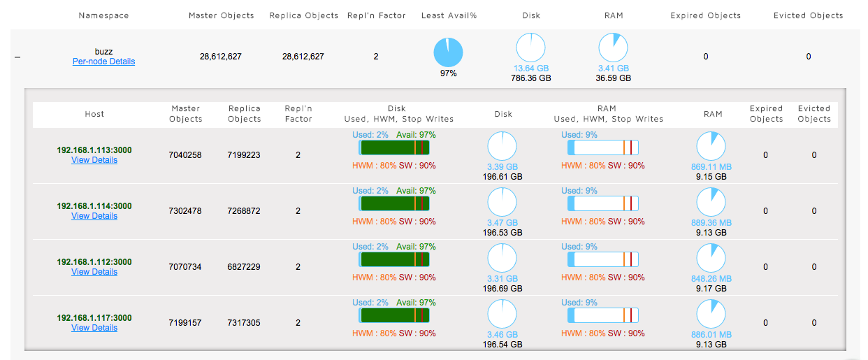Collapse the buzz namespace row
The image size is (868, 360).
17,57
